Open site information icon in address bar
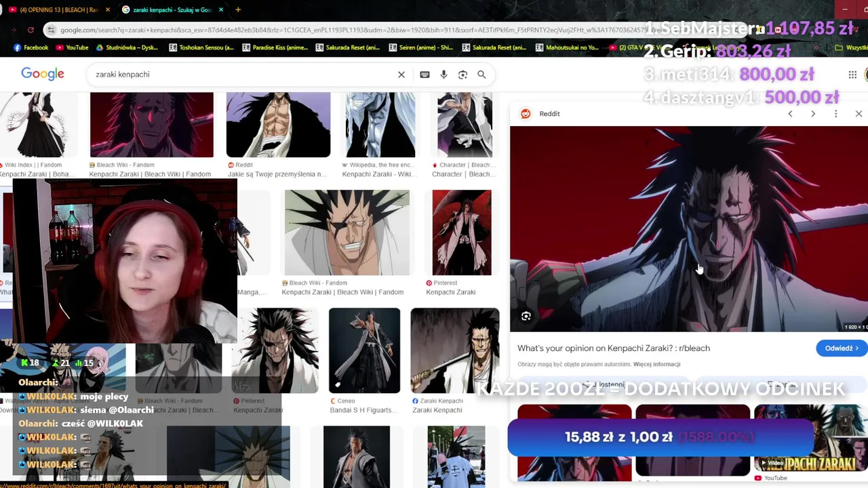 click(50, 30)
